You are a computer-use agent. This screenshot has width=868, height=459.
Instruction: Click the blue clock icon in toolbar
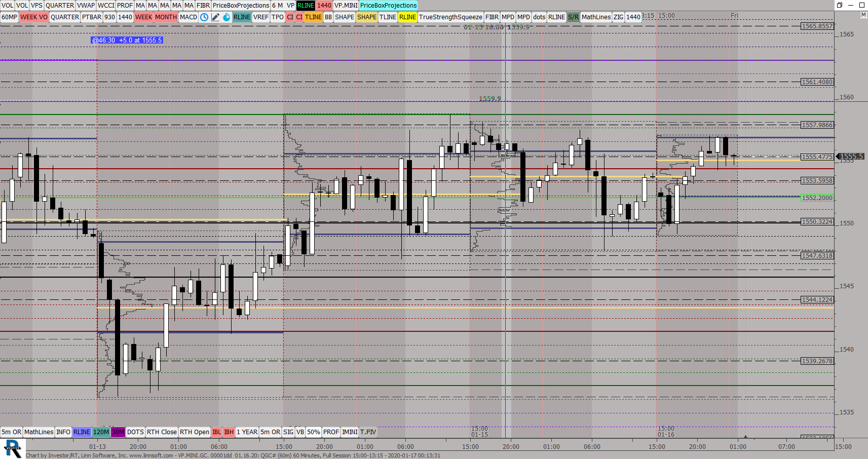pos(204,17)
